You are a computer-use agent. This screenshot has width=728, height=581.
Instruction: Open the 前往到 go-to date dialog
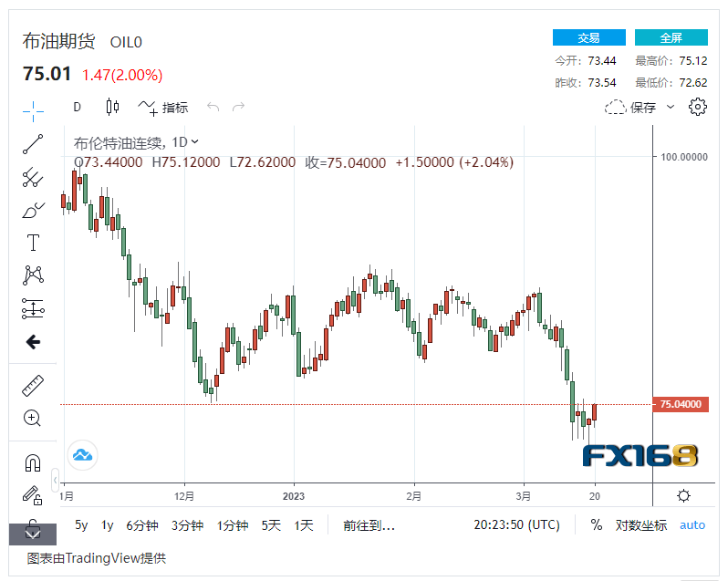[x=369, y=525]
